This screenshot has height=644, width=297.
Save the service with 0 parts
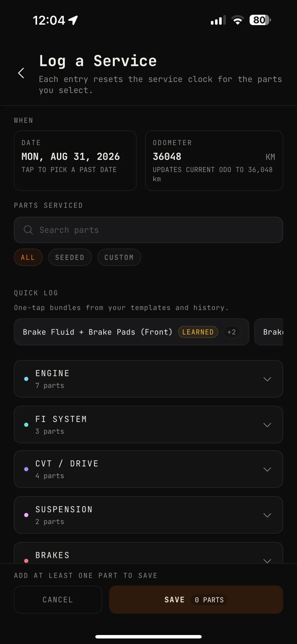pos(196,599)
